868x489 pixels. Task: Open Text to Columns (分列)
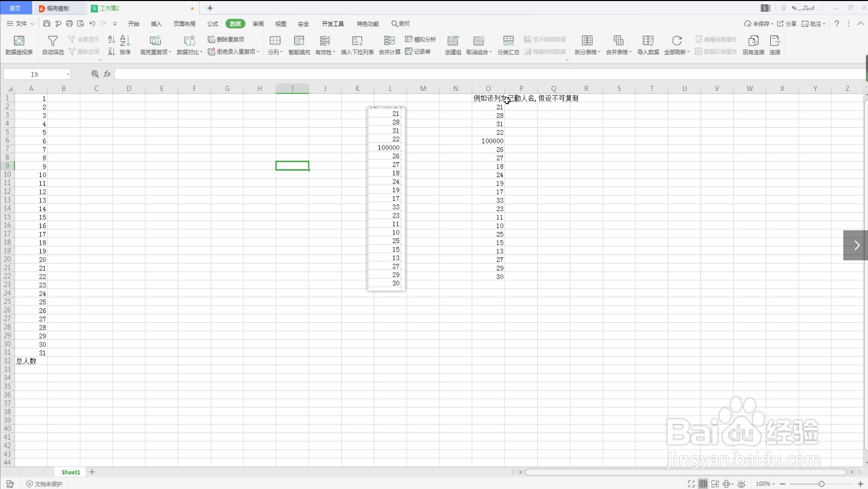(275, 45)
